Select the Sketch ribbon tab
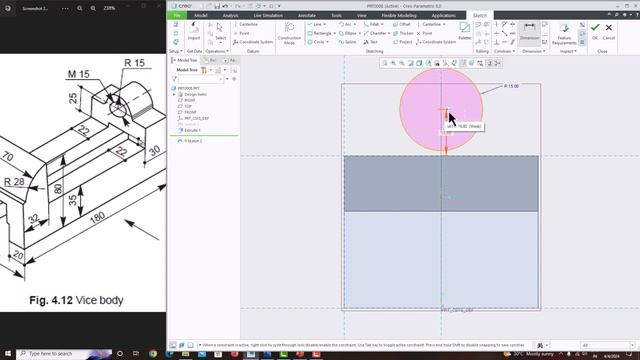Viewport: 640px width, 360px height. pyautogui.click(x=480, y=16)
